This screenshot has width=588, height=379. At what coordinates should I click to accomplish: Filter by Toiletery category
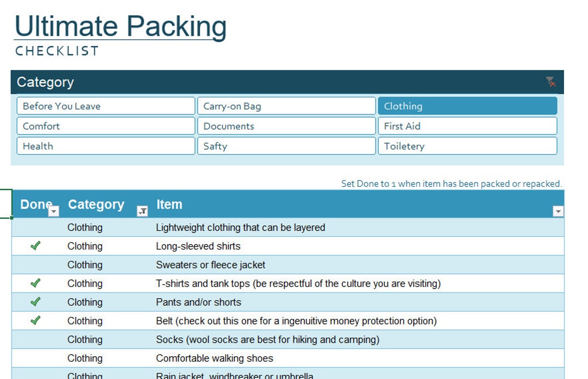[x=467, y=146]
